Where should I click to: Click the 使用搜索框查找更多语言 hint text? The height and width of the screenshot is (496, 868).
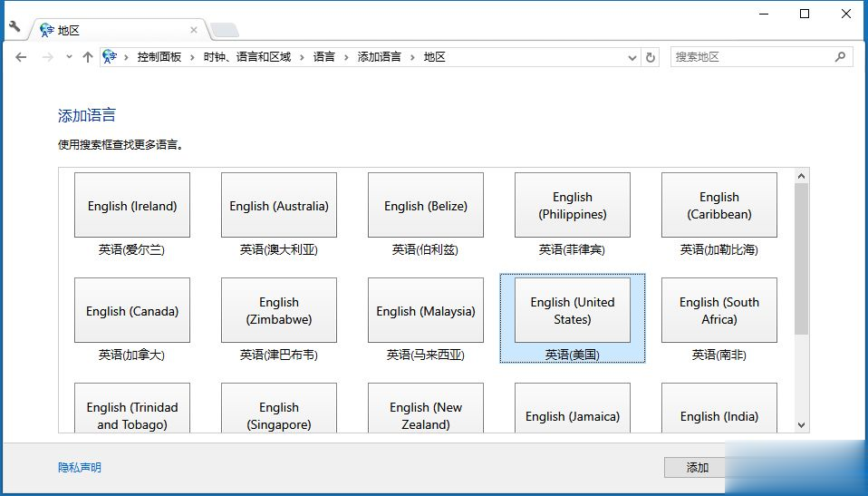pyautogui.click(x=121, y=145)
